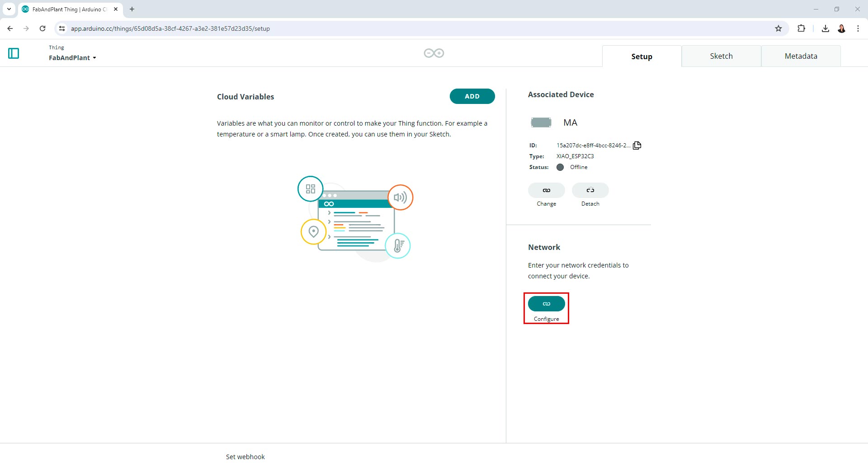This screenshot has height=470, width=868.
Task: Open the Set webhook link
Action: [245, 457]
